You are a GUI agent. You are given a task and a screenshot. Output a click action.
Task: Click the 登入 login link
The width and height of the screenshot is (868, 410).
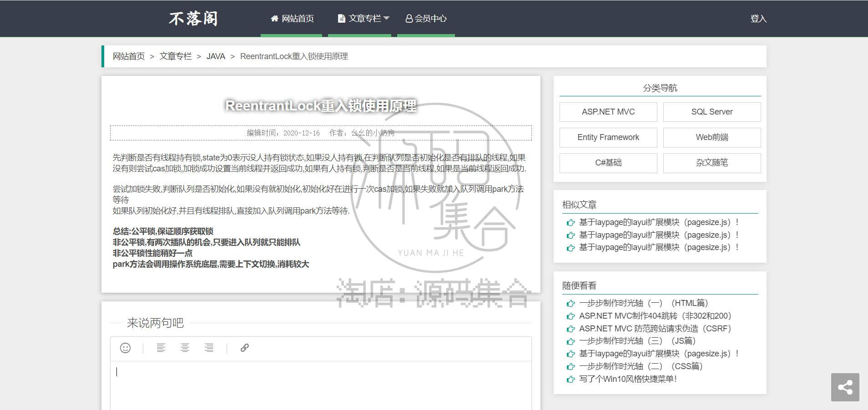758,19
